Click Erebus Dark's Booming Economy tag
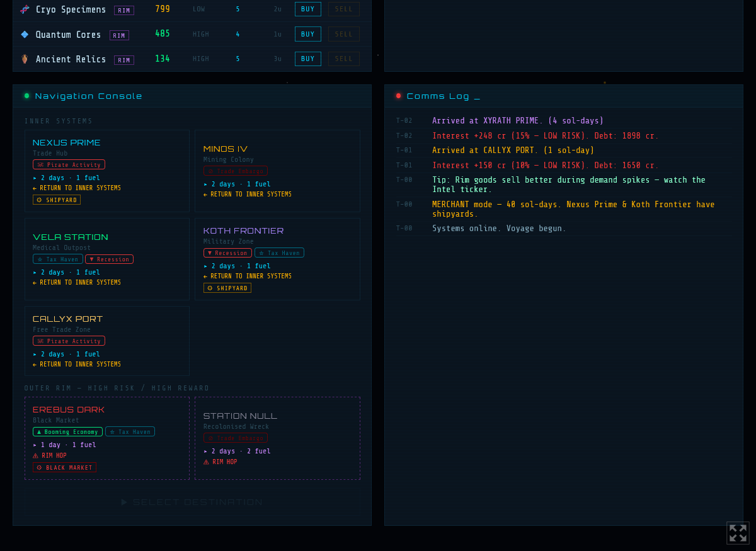This screenshot has width=756, height=551. (x=67, y=432)
